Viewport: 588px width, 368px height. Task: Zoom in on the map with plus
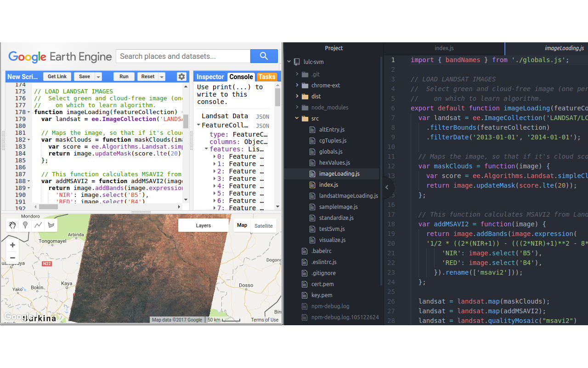point(12,245)
